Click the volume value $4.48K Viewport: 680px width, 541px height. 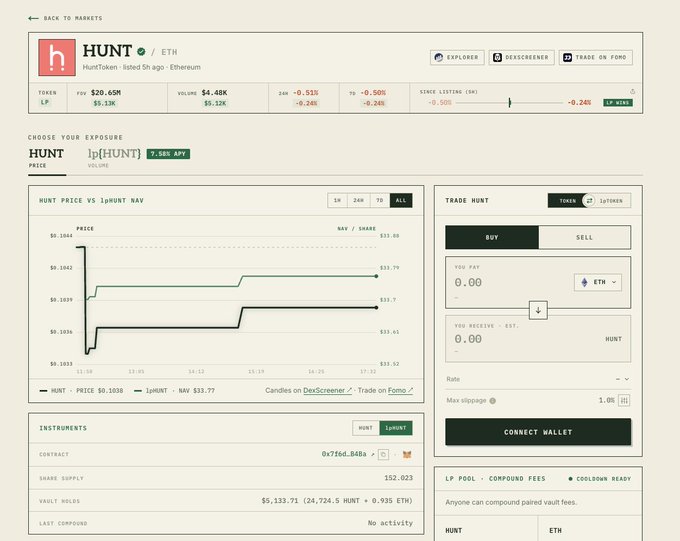coord(214,93)
